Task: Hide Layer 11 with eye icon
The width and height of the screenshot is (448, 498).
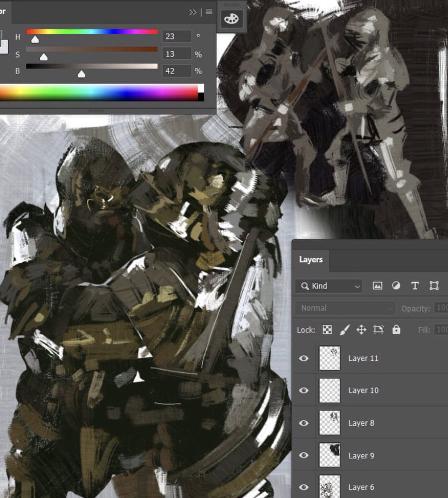Action: click(x=304, y=358)
